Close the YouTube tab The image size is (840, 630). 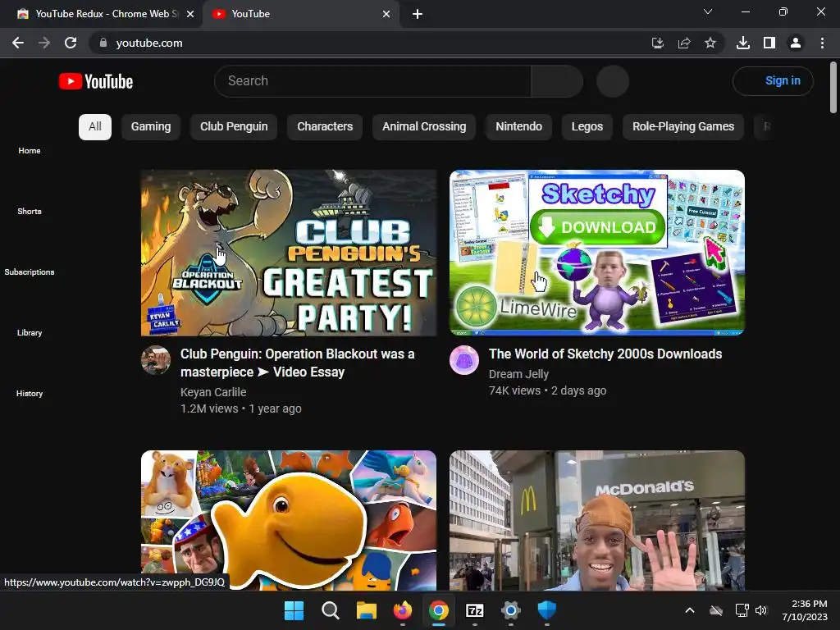coord(386,14)
